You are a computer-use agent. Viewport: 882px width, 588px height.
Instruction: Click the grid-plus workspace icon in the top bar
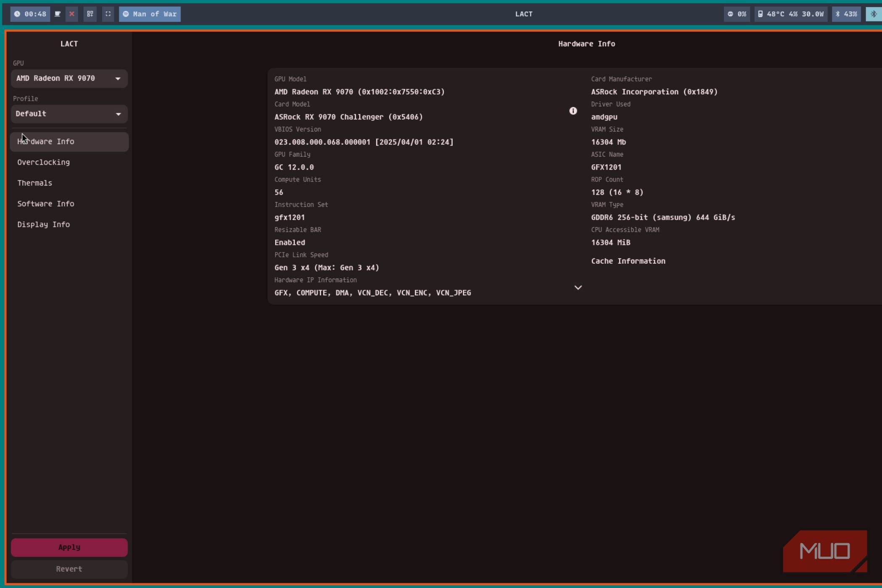pos(90,14)
